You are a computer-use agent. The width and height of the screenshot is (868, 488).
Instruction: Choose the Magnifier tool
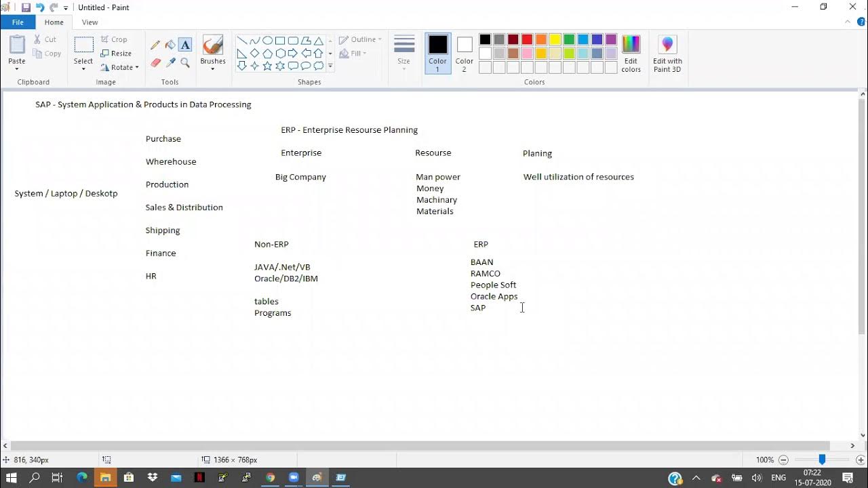pyautogui.click(x=185, y=63)
